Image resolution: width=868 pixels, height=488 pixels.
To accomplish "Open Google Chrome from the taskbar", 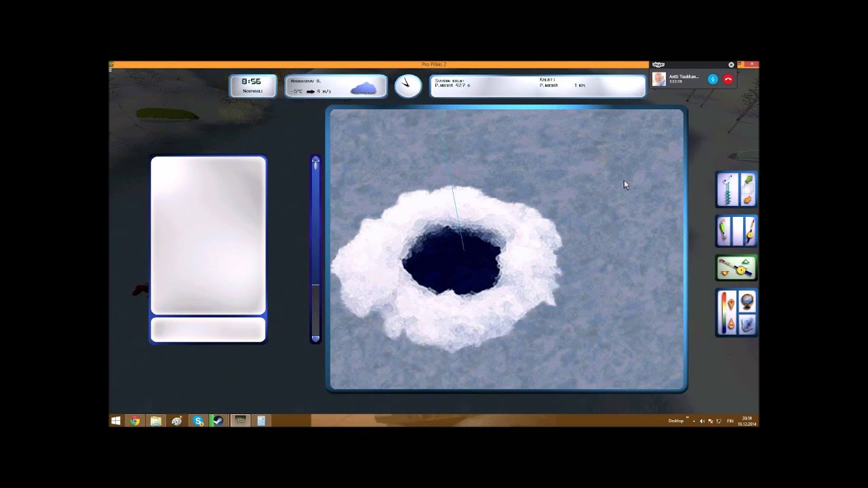I will pyautogui.click(x=135, y=421).
